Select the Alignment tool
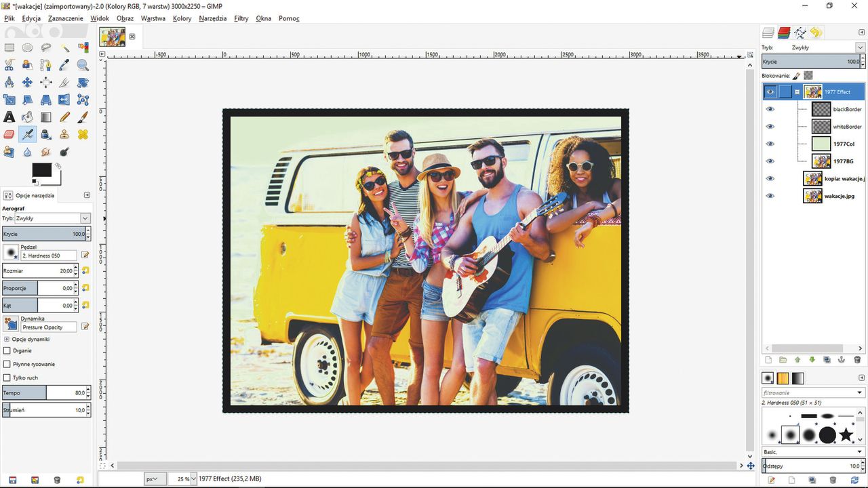The height and width of the screenshot is (488, 868). [x=45, y=83]
